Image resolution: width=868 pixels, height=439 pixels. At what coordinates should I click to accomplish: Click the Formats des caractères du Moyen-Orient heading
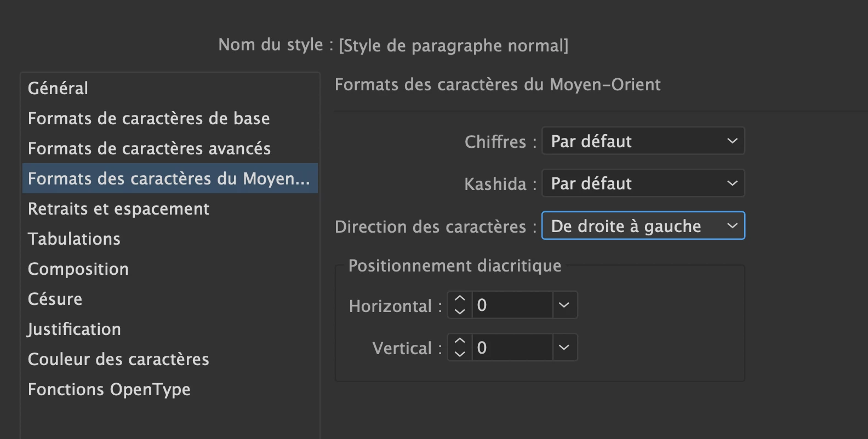pos(498,85)
